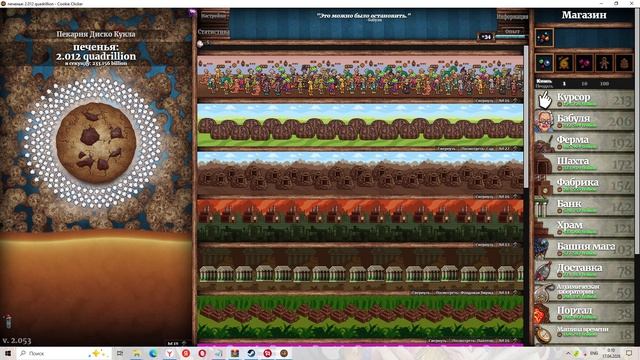Collapse the mine row with Свернуть
This screenshot has height=360, width=640.
point(485,197)
